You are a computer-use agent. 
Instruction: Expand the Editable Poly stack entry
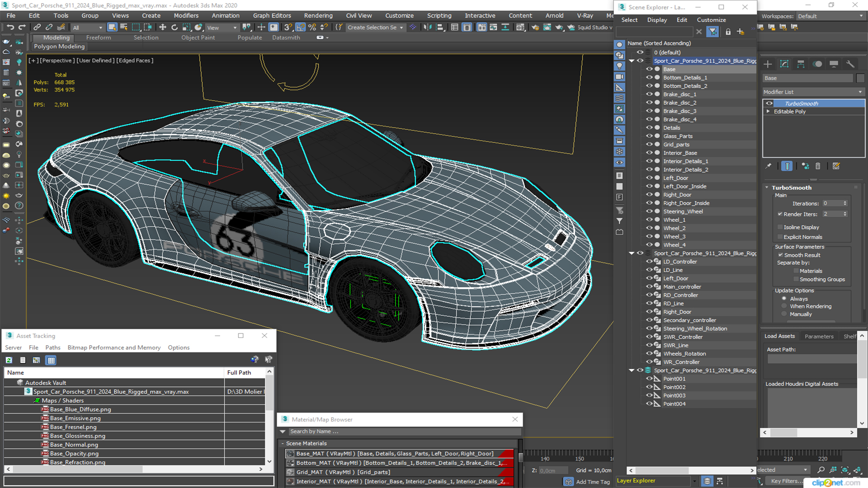pos(768,112)
